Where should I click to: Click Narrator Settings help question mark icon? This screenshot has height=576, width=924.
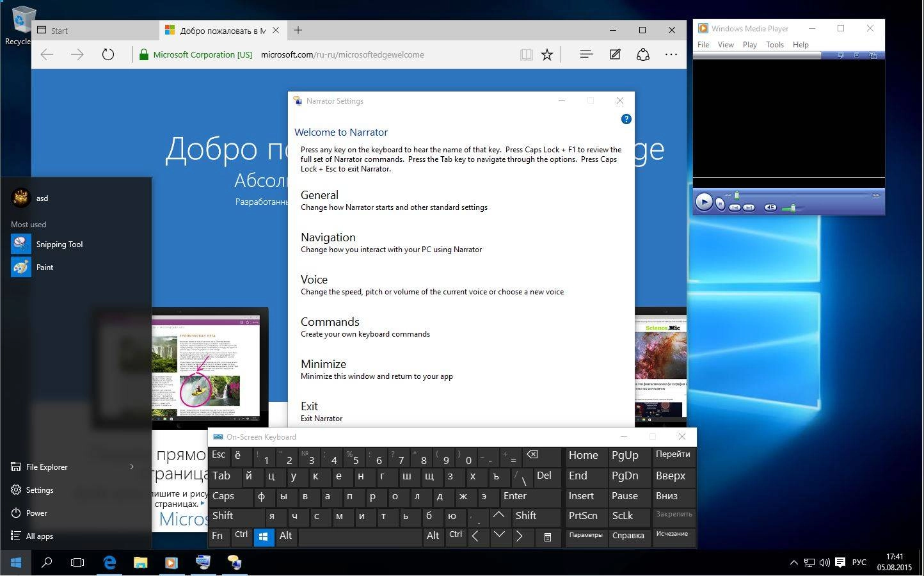(x=626, y=119)
